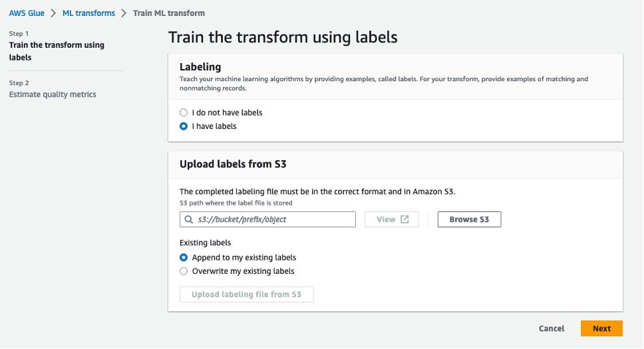The height and width of the screenshot is (349, 644).
Task: Click breadcrumb chevron after ML transforms
Action: [x=124, y=13]
